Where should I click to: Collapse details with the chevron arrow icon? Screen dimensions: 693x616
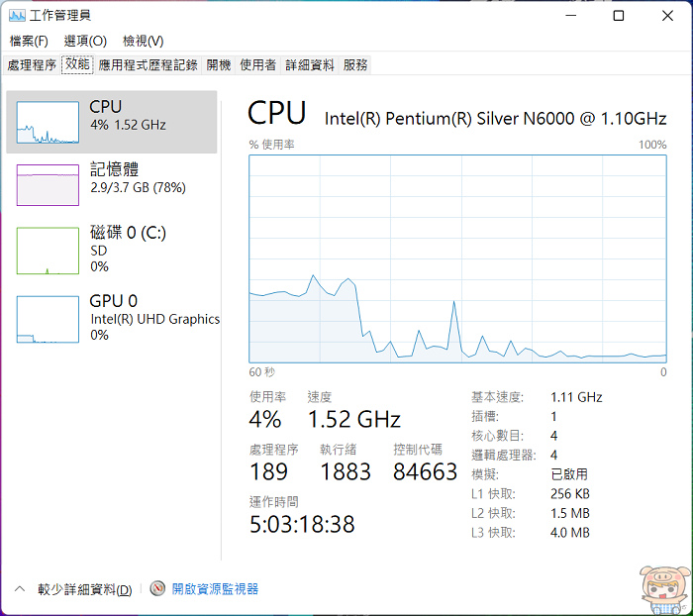click(20, 589)
